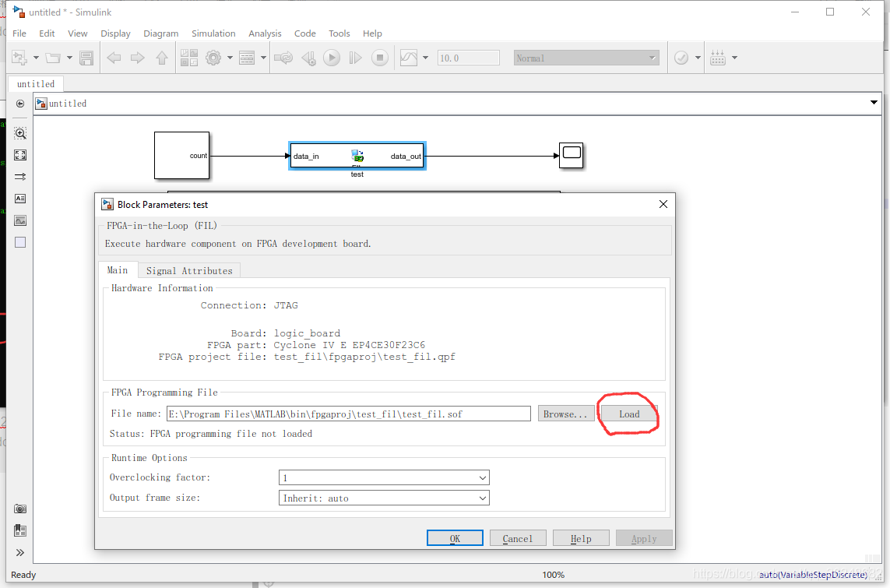Stop the running simulation
The image size is (890, 588).
tap(380, 57)
